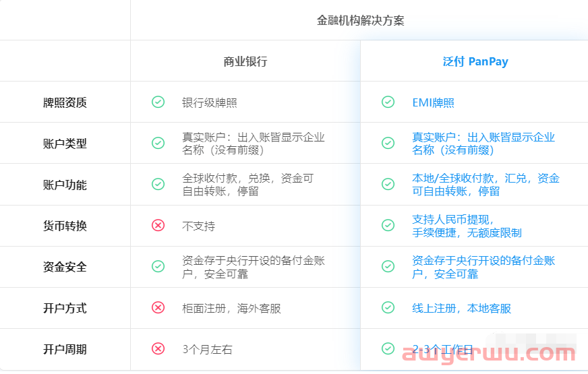Click green check beside 本地/全球收付款 text
The width and height of the screenshot is (588, 374).
tap(388, 184)
